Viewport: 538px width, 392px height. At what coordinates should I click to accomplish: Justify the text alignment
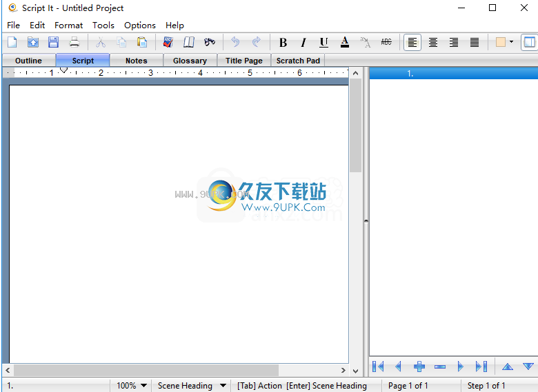[475, 43]
